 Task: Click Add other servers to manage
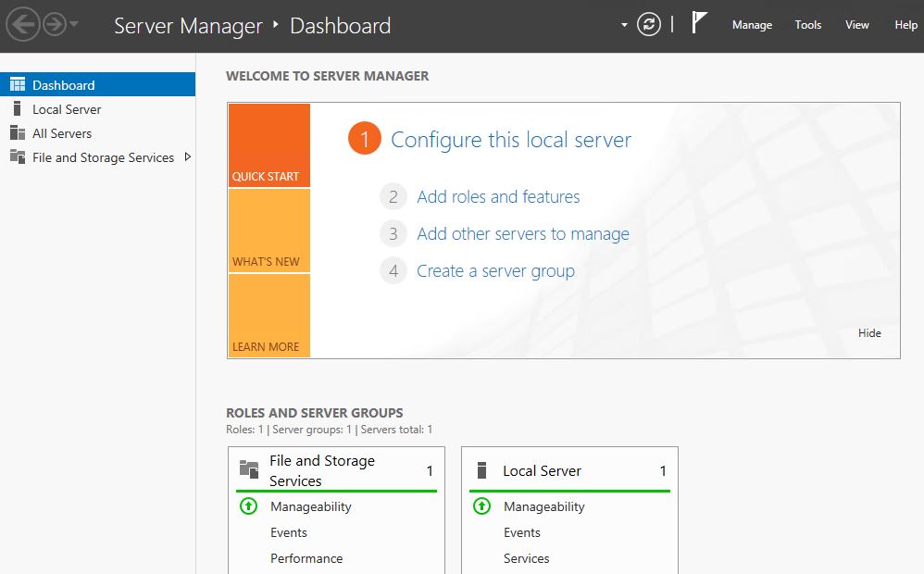click(523, 234)
